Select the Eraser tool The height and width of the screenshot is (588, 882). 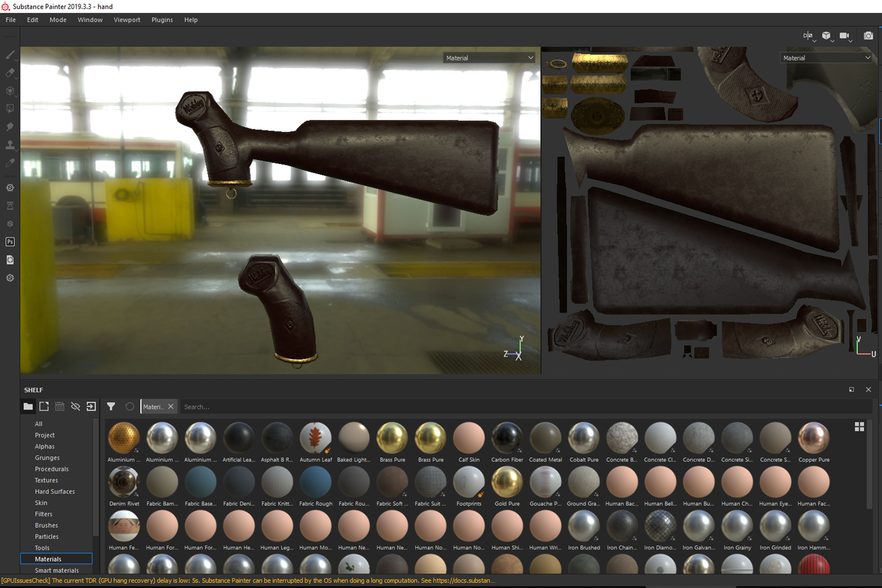[x=10, y=73]
